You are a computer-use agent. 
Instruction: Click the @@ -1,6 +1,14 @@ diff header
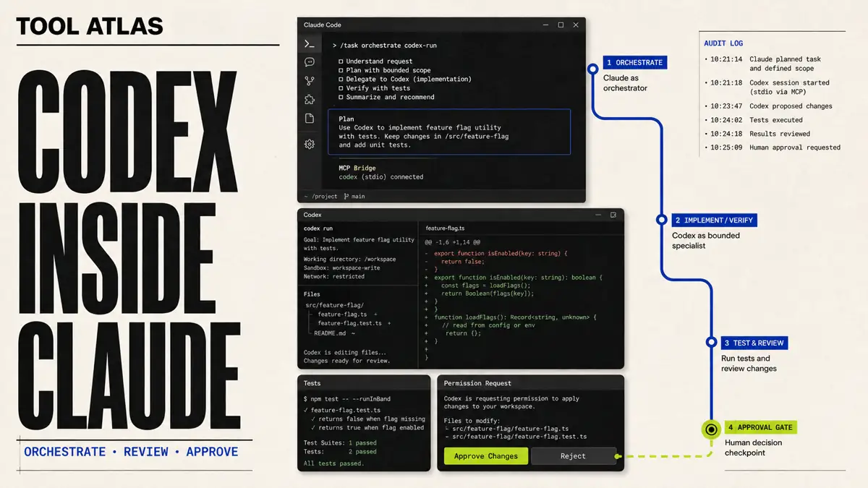[453, 242]
